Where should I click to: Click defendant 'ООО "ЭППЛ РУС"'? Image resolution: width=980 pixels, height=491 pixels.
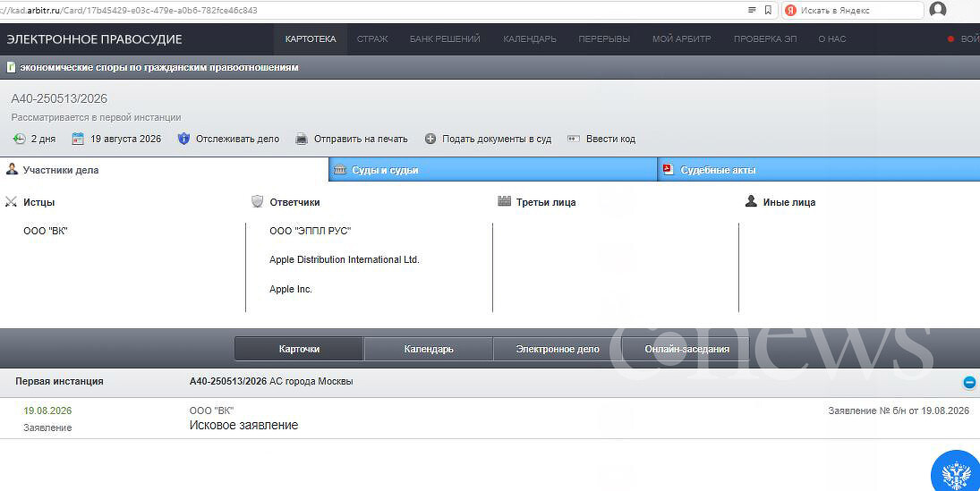311,231
